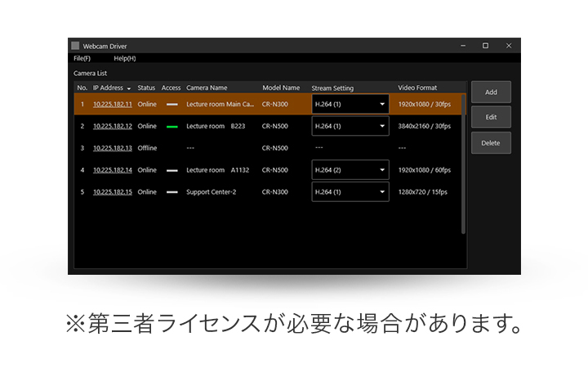Click the sort arrow next to IP Address
This screenshot has width=588, height=368.
click(129, 88)
